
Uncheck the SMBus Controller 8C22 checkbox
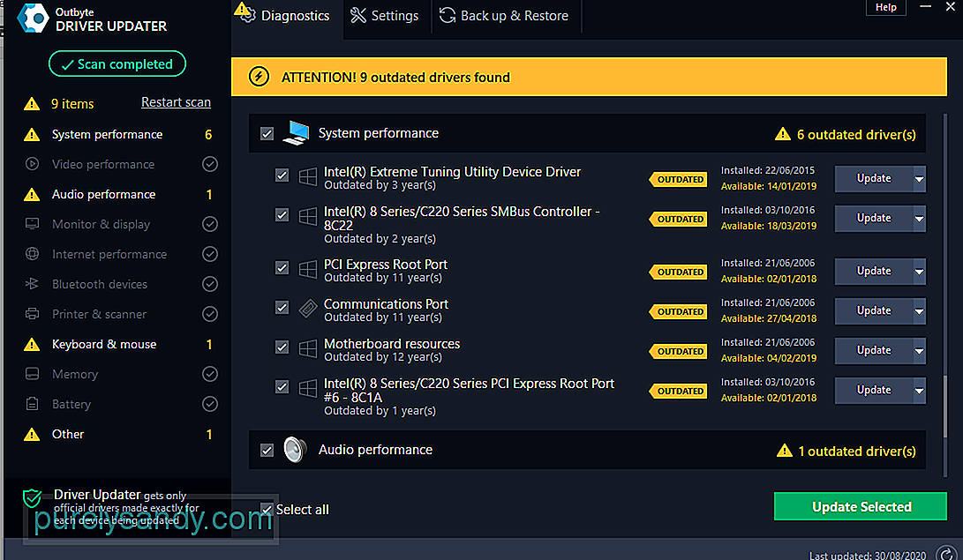tap(282, 214)
